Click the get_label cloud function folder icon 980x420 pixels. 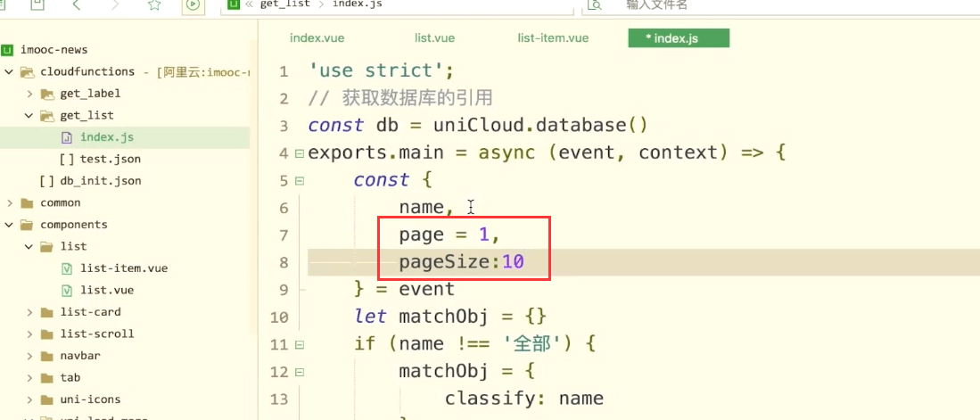point(47,94)
